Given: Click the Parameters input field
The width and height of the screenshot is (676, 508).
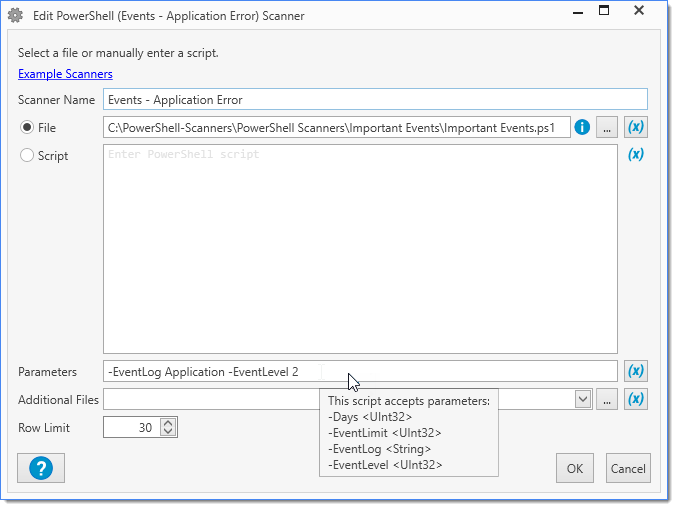Looking at the screenshot, I should coord(360,371).
